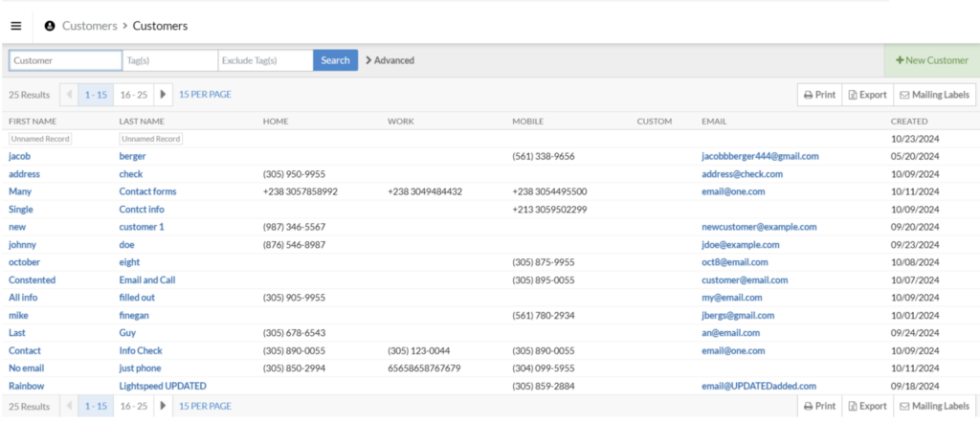This screenshot has width=980, height=424.
Task: Sort by LAST NAME column header
Action: [x=142, y=122]
